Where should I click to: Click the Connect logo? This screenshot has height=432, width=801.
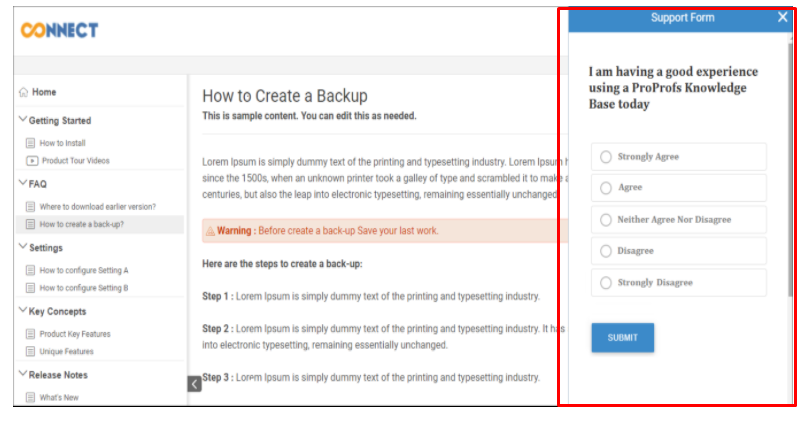tap(59, 30)
